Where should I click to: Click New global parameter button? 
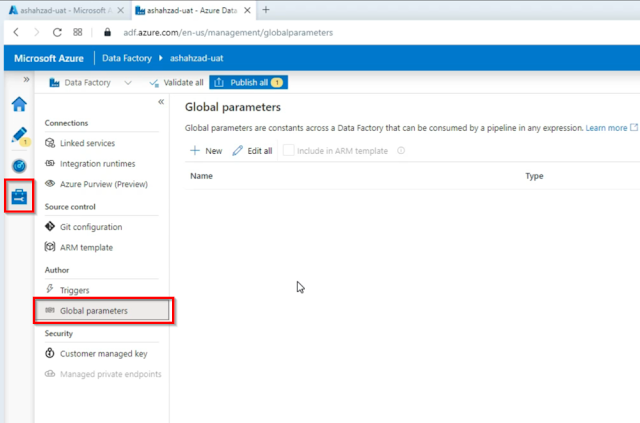point(206,151)
